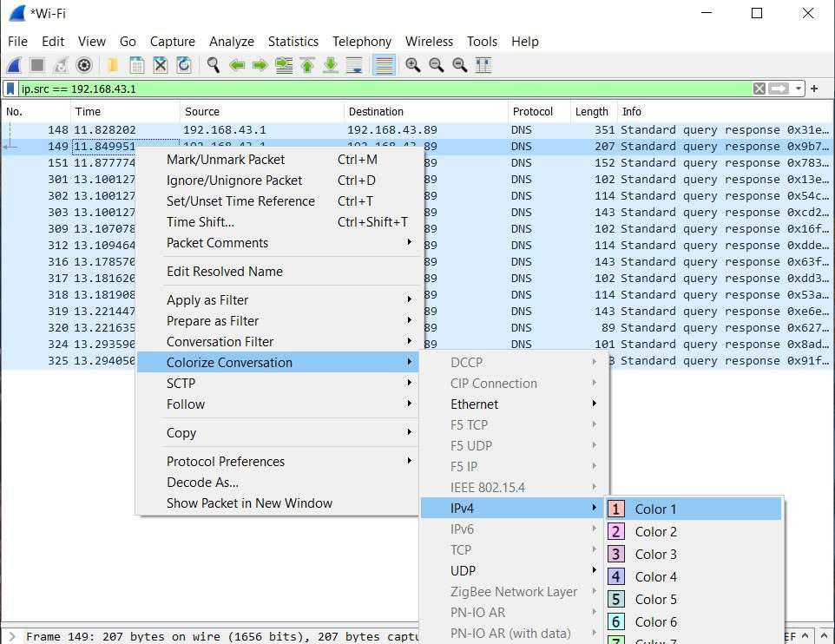Screen dimensions: 835x644
Task: Open the display filter history dropdown
Action: [798, 89]
